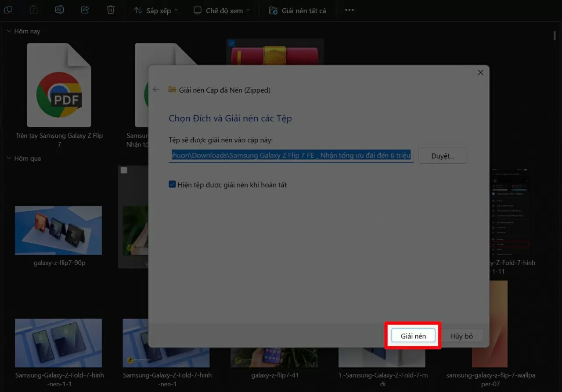This screenshot has height=392, width=562.
Task: Click the Share icon in the toolbar
Action: click(x=85, y=10)
